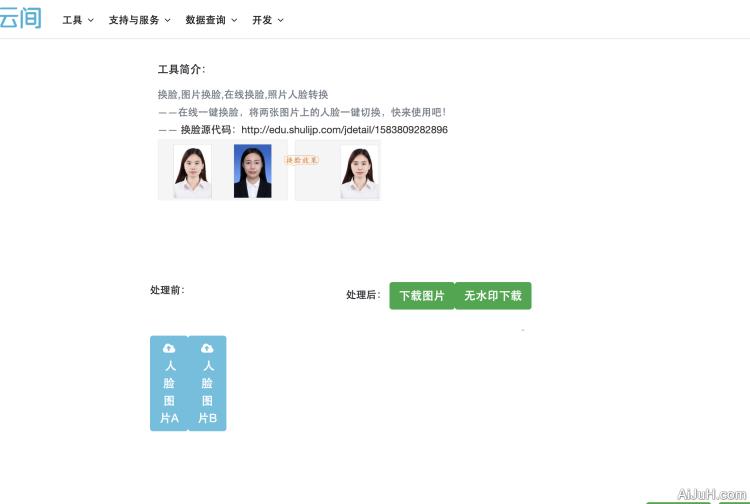Click the 换脸效果 arrow label between photos

point(301,160)
